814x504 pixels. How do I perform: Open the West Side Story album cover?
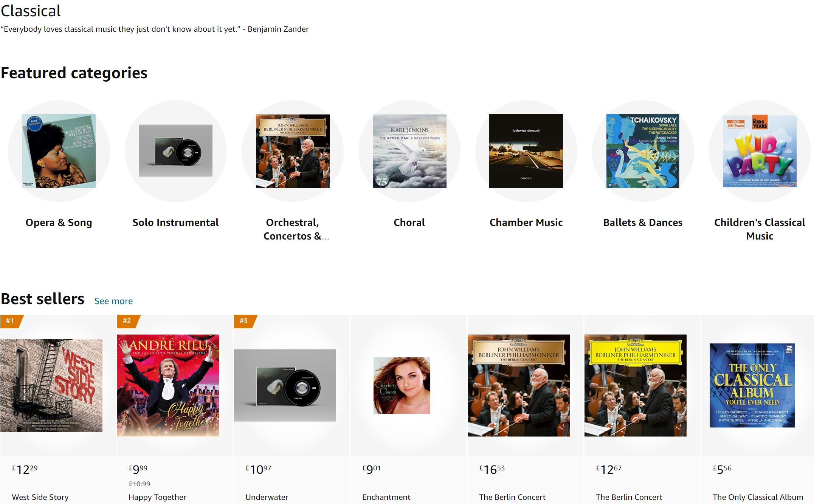(x=51, y=385)
